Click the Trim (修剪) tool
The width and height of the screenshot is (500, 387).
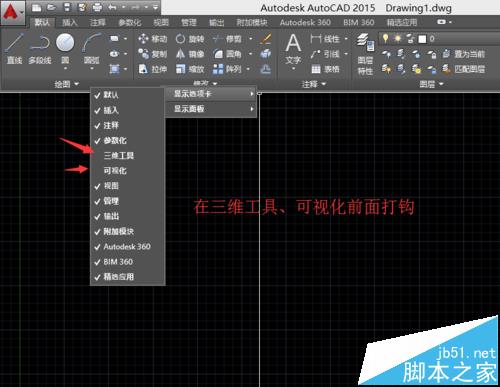tap(227, 39)
